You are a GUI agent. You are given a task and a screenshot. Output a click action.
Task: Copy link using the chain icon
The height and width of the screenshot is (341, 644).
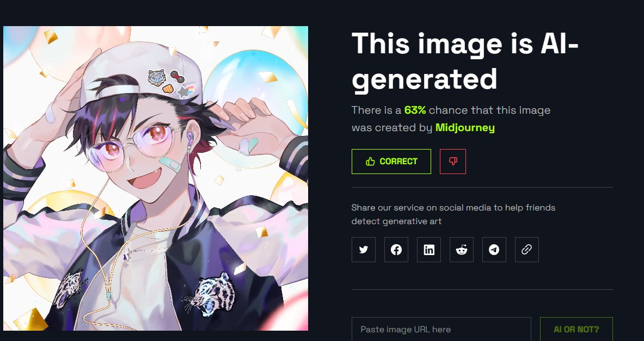[x=527, y=250]
